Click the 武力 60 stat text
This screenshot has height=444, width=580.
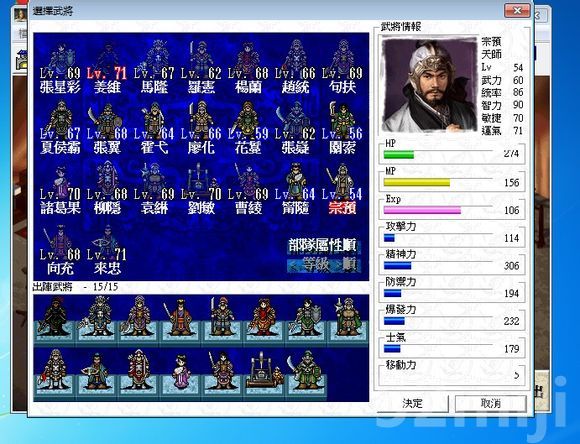(502, 80)
